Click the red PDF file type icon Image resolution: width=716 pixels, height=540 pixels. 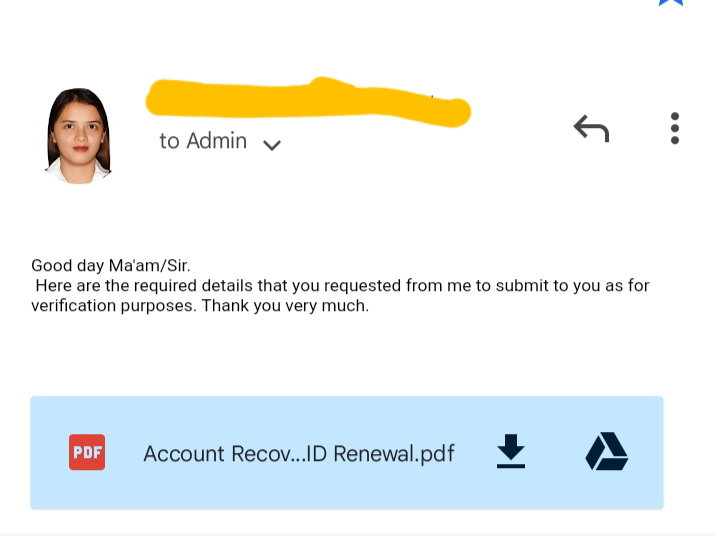[87, 452]
